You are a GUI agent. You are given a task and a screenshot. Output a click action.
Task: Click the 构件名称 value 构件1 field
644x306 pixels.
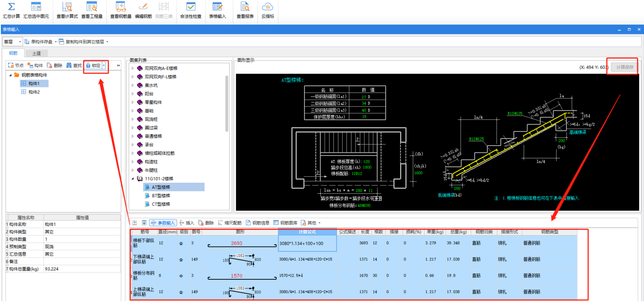[82, 225]
